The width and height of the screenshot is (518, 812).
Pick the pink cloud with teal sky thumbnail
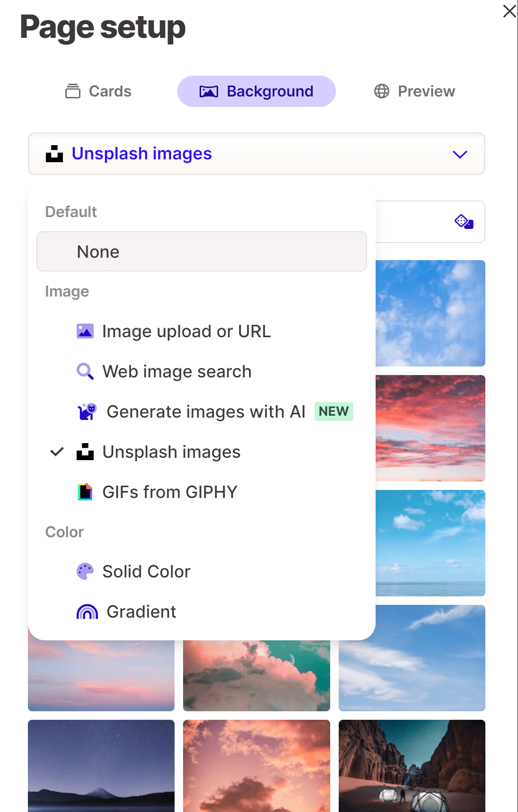256,675
